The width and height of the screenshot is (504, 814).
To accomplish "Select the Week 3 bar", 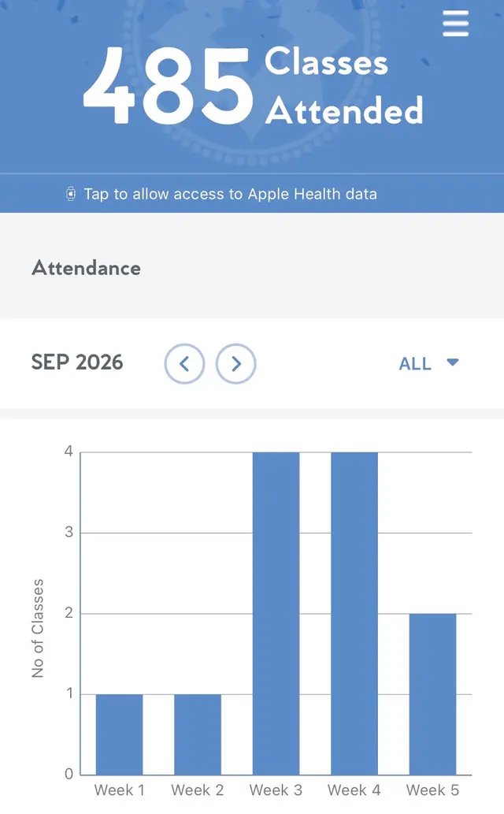I will (276, 614).
